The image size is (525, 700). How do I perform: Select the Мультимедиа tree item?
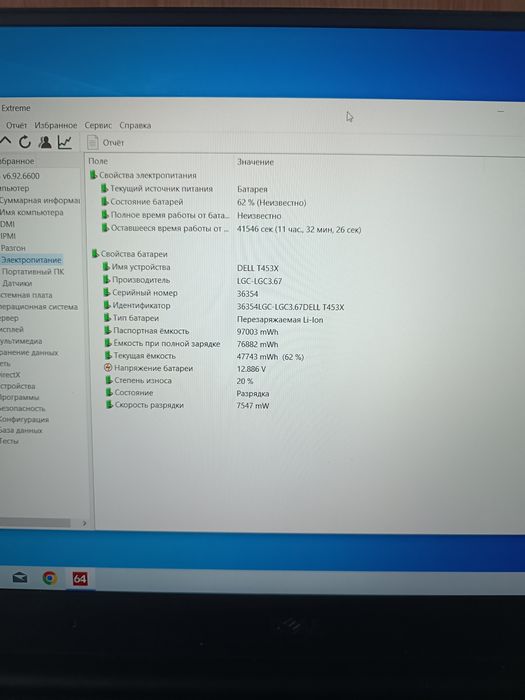tap(21, 341)
